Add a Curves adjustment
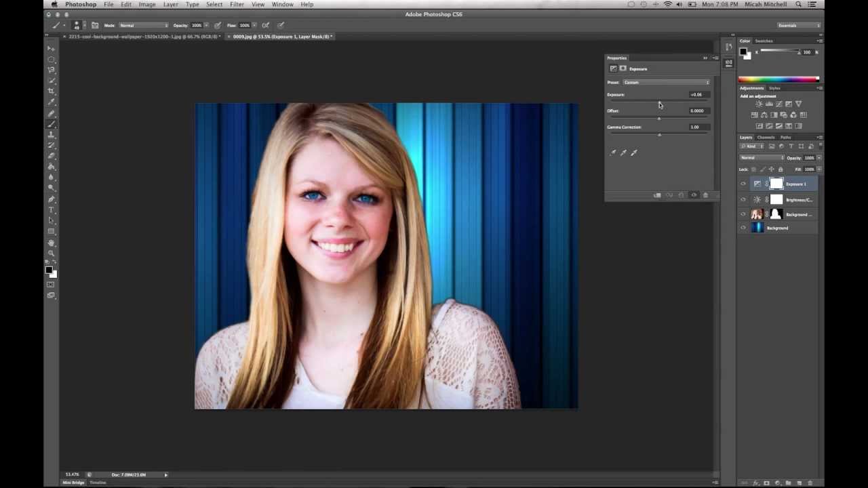868x488 pixels. pyautogui.click(x=778, y=104)
